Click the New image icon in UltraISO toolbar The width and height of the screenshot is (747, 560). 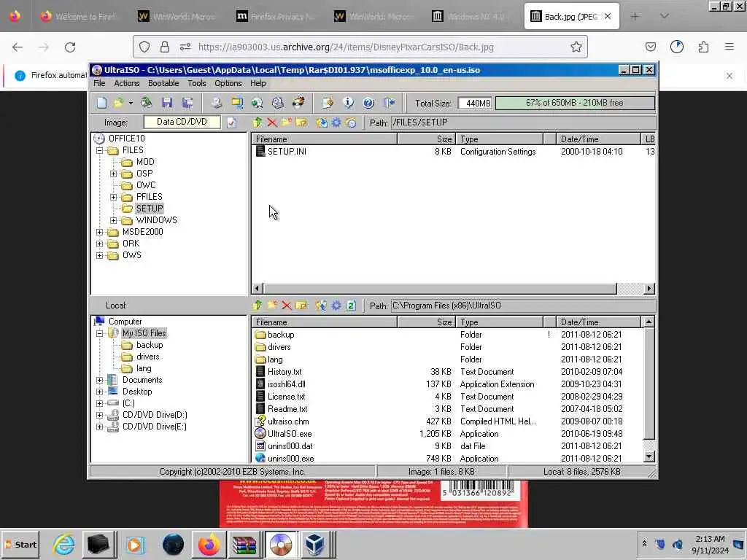pyautogui.click(x=101, y=103)
